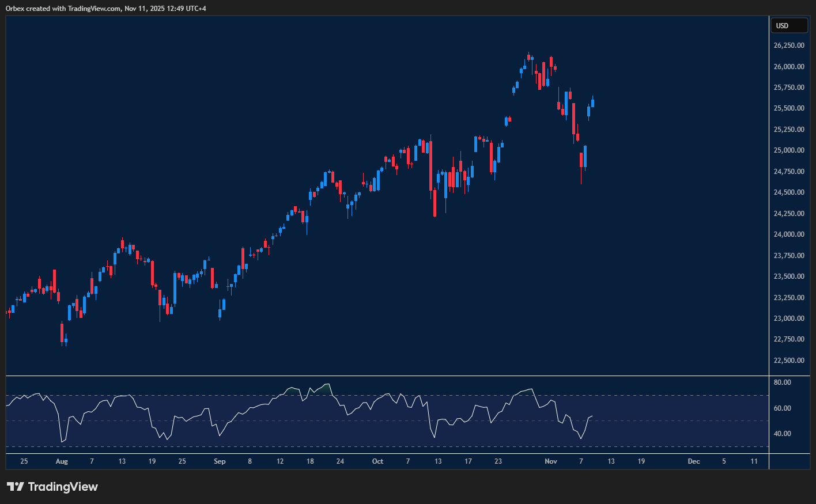The image size is (816, 504).
Task: Click the Orbex TradingView.com attribution text
Action: (105, 8)
